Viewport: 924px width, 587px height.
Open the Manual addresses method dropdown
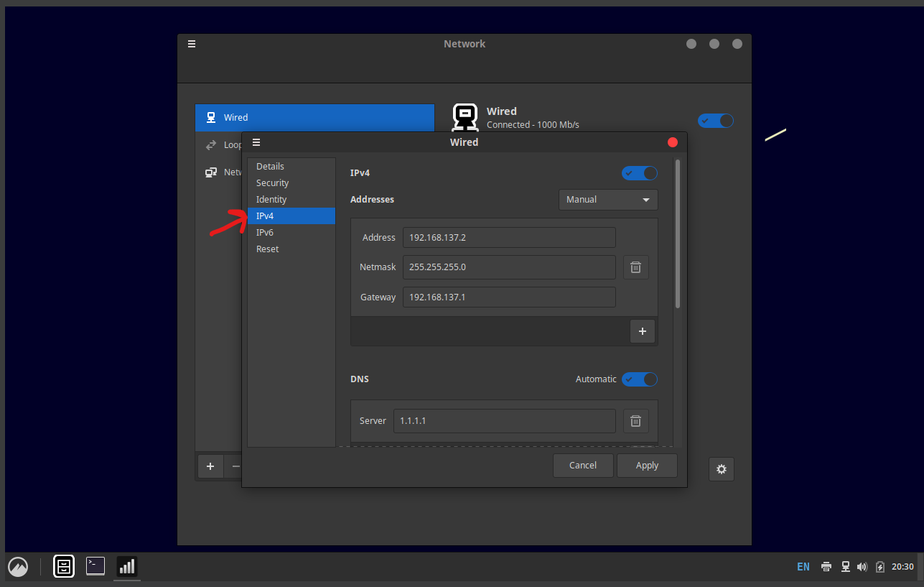(x=607, y=200)
